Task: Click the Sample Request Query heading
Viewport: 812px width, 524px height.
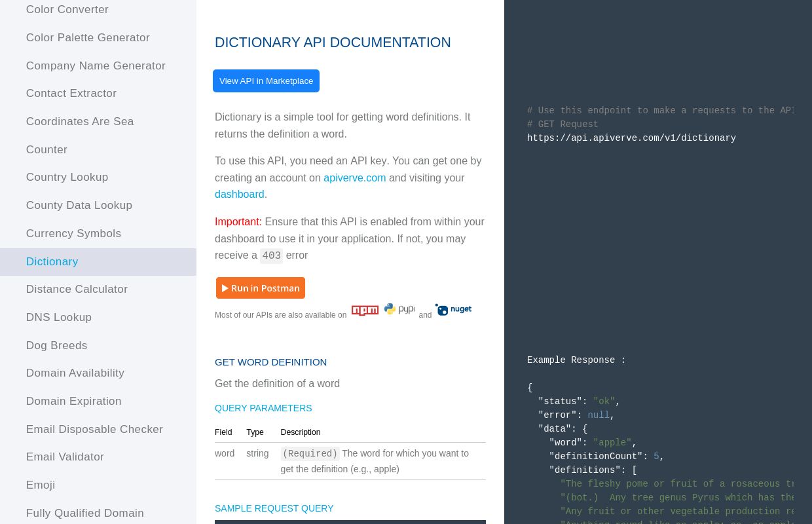Action: click(x=274, y=508)
